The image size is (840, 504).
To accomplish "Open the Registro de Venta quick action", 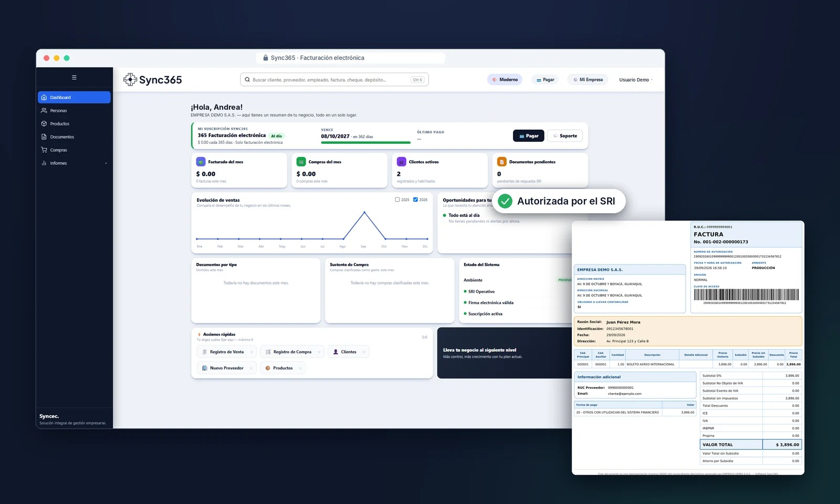I will (227, 352).
